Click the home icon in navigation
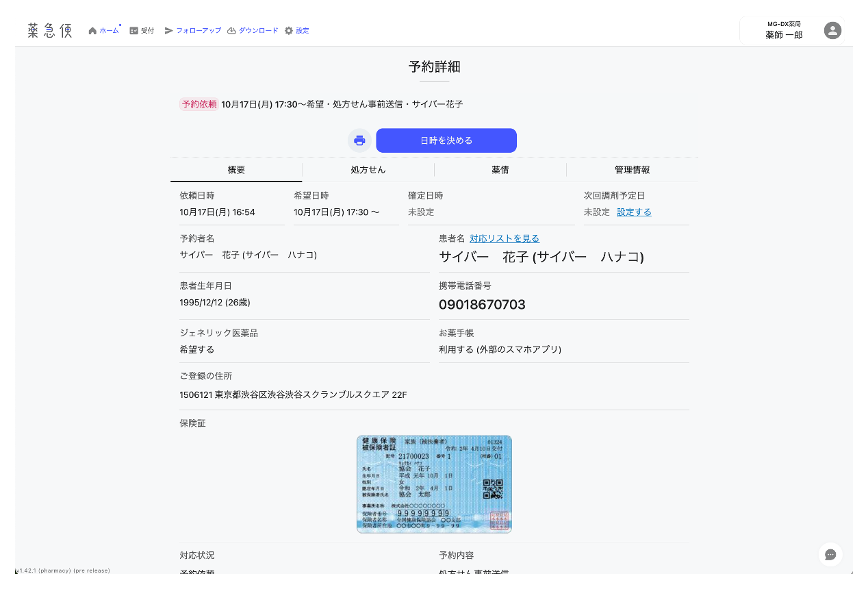The image size is (868, 589). coord(92,31)
